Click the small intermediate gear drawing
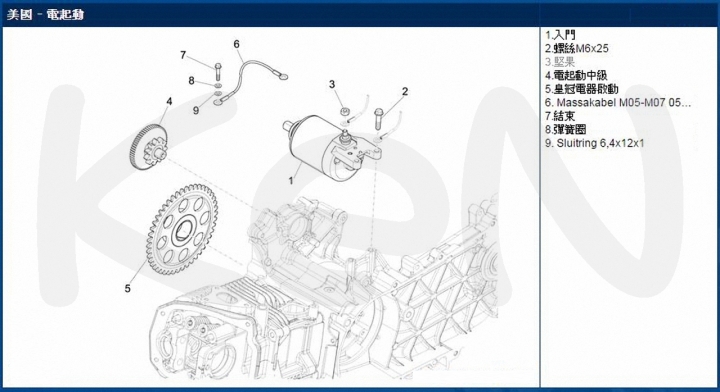Viewport: 720px width, 392px height. coord(148,147)
